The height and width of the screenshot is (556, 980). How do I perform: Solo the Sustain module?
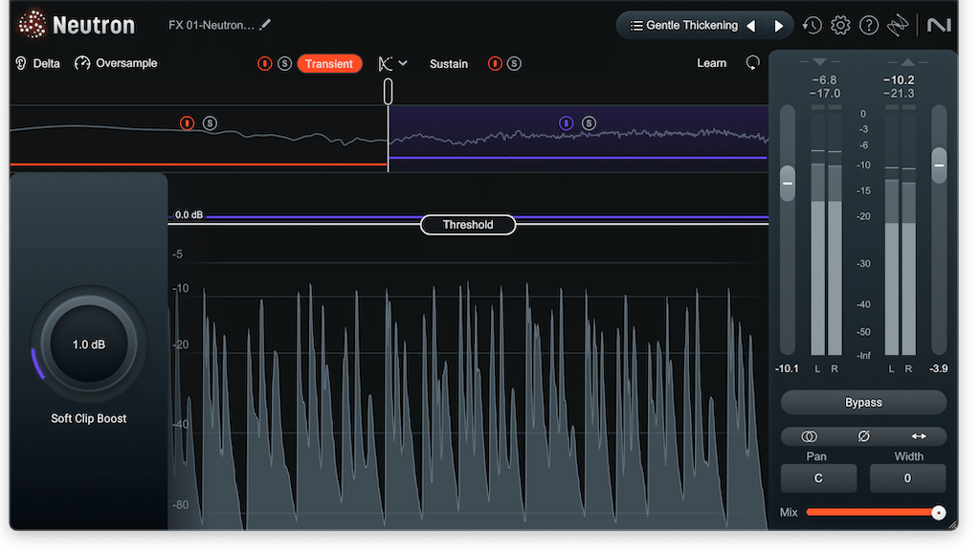514,64
